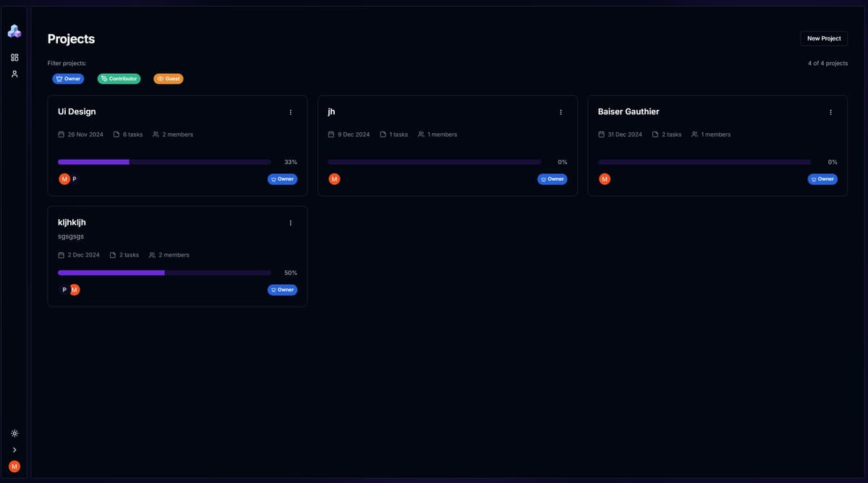The height and width of the screenshot is (483, 868).
Task: Click the P member avatar on Ui Design card
Action: coord(75,179)
